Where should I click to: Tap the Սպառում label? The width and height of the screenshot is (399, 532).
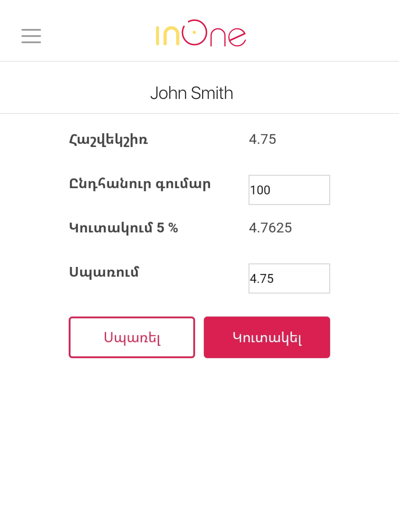104,272
